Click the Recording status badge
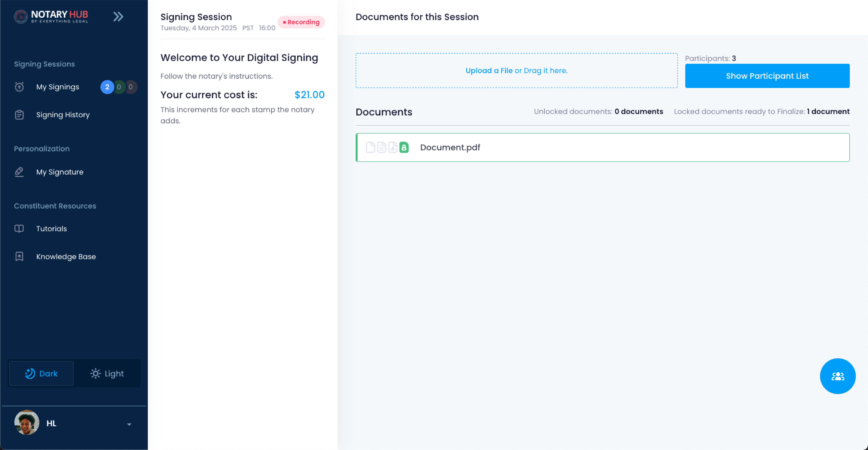 point(301,22)
